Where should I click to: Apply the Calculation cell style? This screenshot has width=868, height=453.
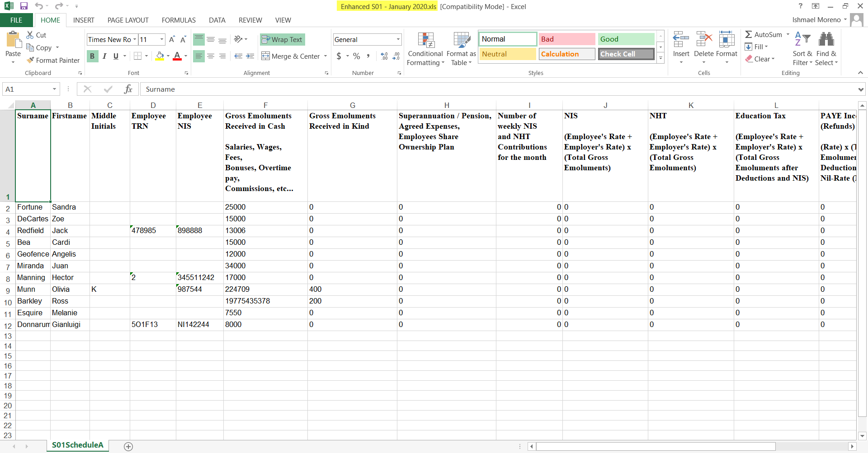[567, 54]
